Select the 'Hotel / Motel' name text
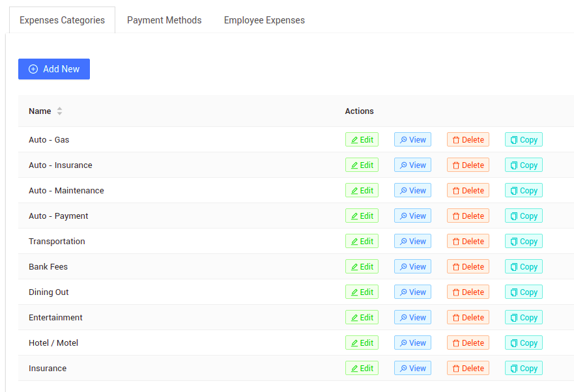Screen dimensions: 574x392 53,343
